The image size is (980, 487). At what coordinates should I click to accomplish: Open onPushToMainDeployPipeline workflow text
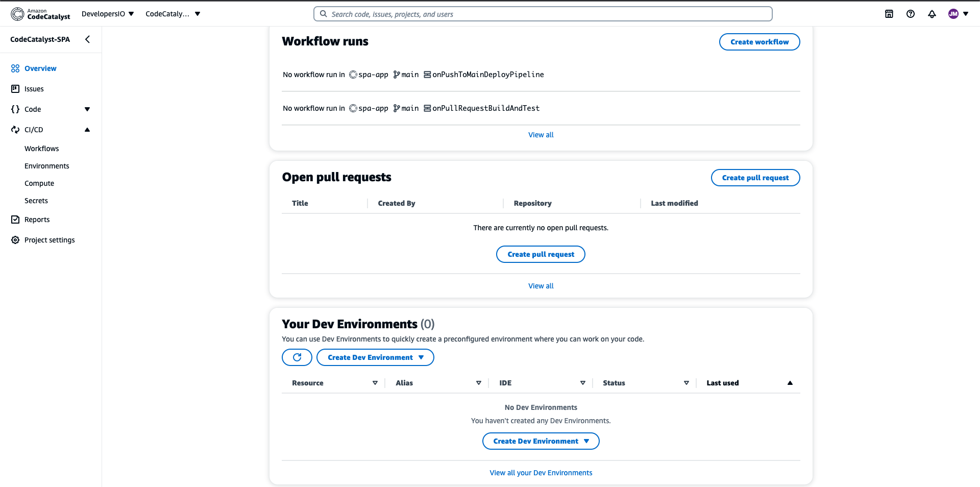click(x=488, y=75)
